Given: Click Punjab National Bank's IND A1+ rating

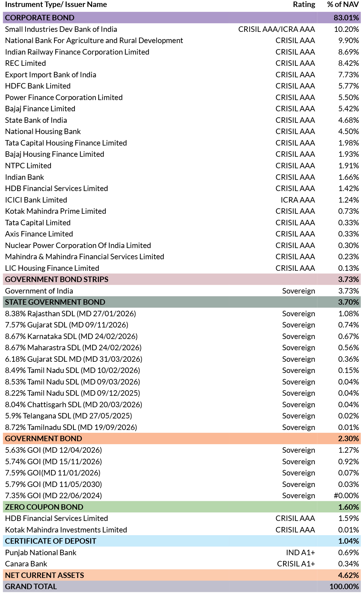Looking at the screenshot, I should 300,552.
